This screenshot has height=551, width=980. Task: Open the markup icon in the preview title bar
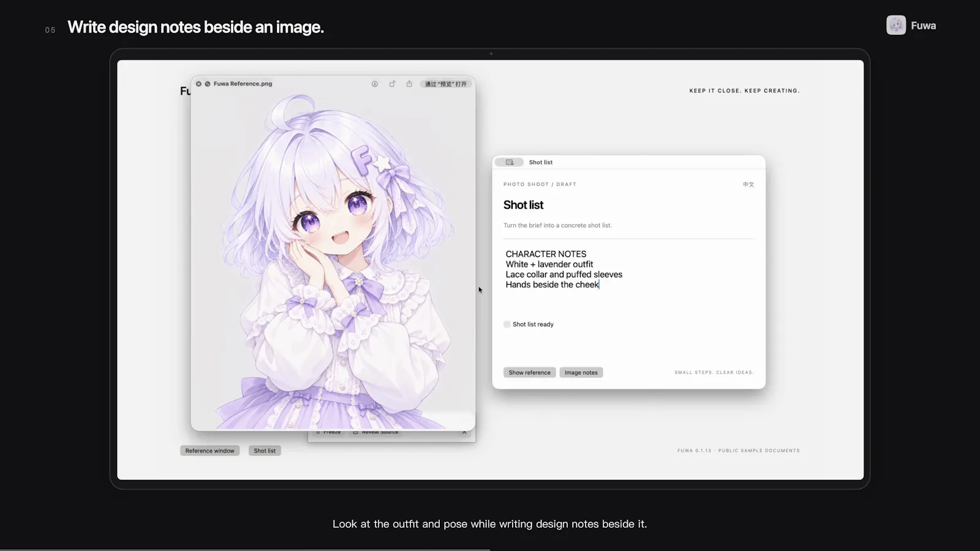click(x=375, y=84)
